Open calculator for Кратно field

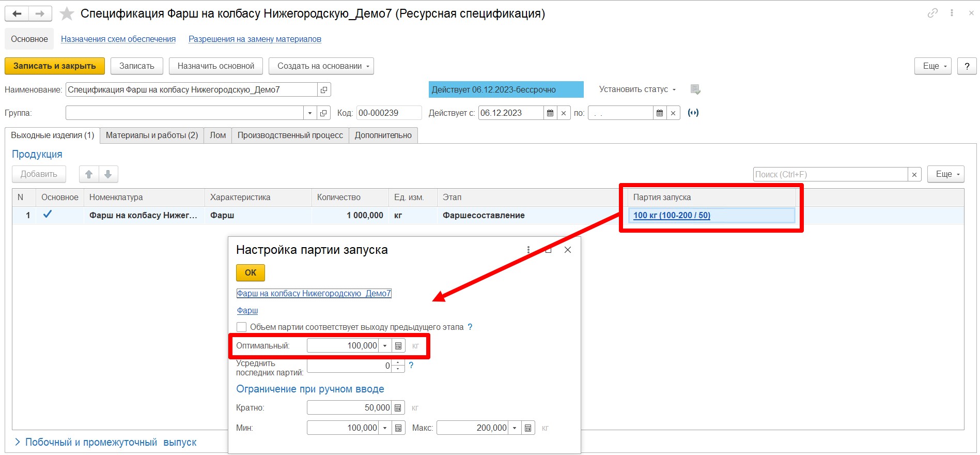[x=398, y=408]
